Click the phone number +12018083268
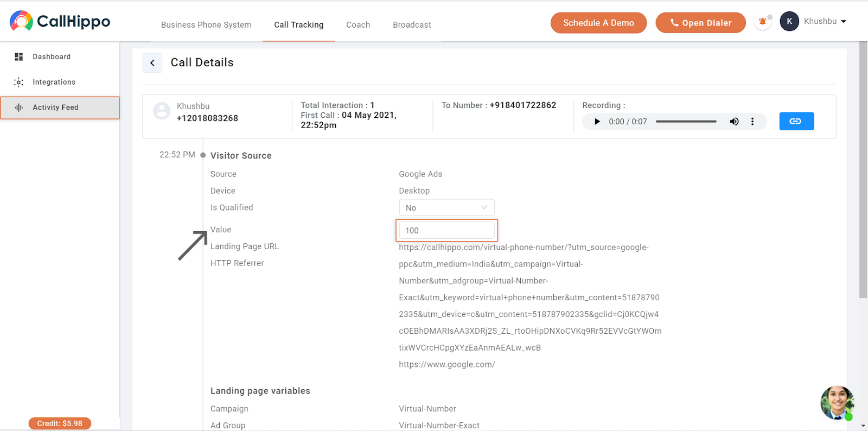This screenshot has height=431, width=868. [x=207, y=118]
